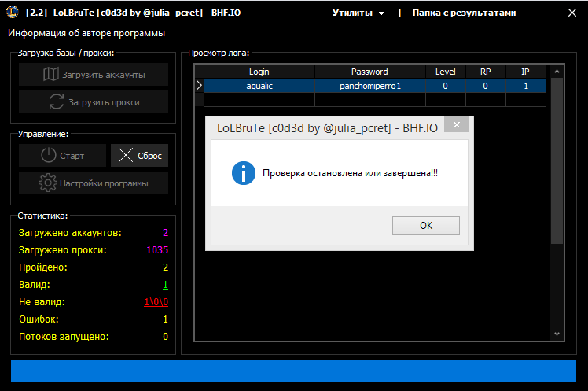Image resolution: width=588 pixels, height=391 pixels.
Task: Click the Level column header
Action: (445, 72)
